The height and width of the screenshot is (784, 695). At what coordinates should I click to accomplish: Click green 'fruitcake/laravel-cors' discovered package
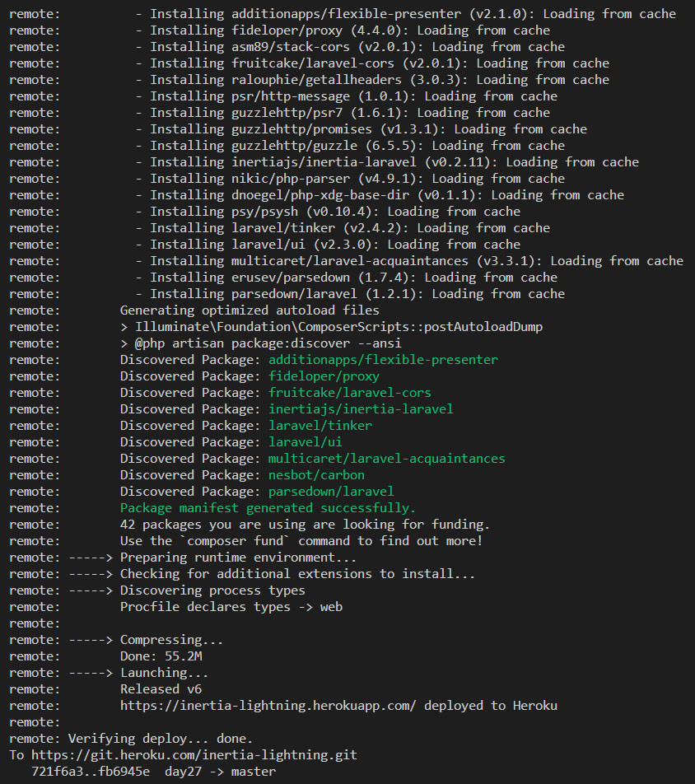pyautogui.click(x=350, y=393)
